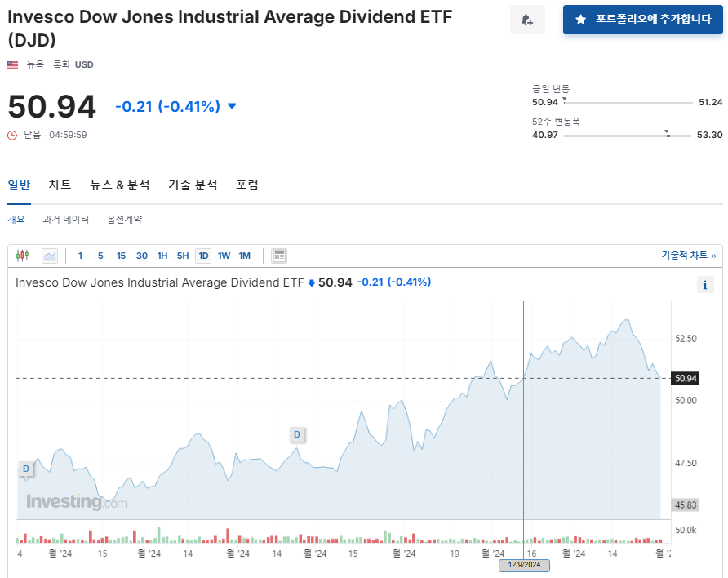Click the 12/9/2024 crosshair date label

[524, 565]
